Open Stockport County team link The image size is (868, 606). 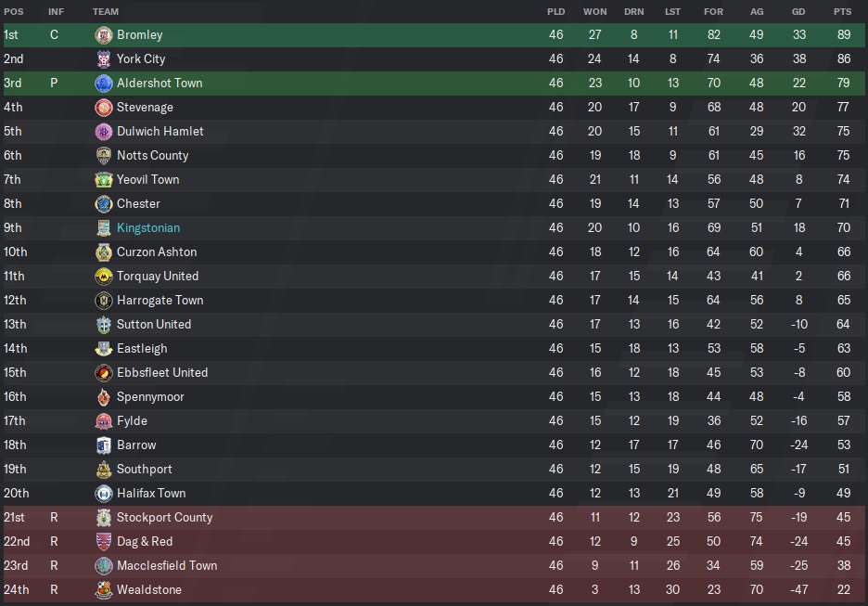[x=164, y=518]
